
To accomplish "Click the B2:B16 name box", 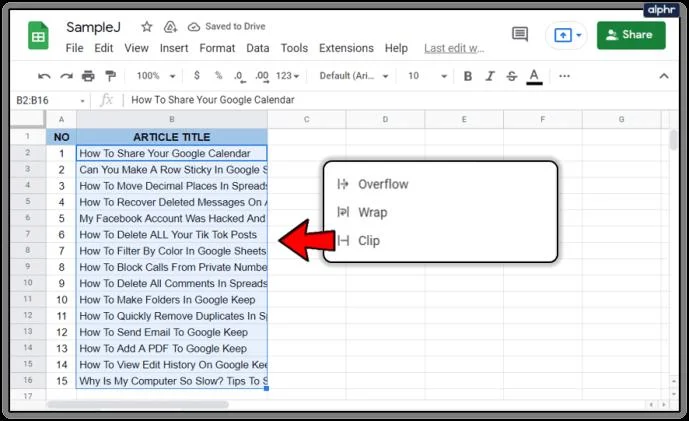I will click(49, 100).
